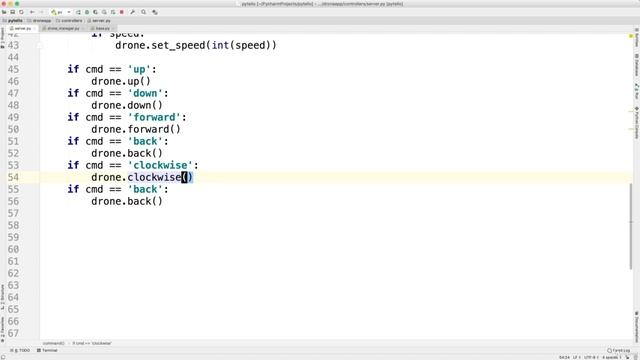The image size is (640, 360).
Task: Click drone.set_speed(int(speed)) on line 43
Action: tap(196, 45)
